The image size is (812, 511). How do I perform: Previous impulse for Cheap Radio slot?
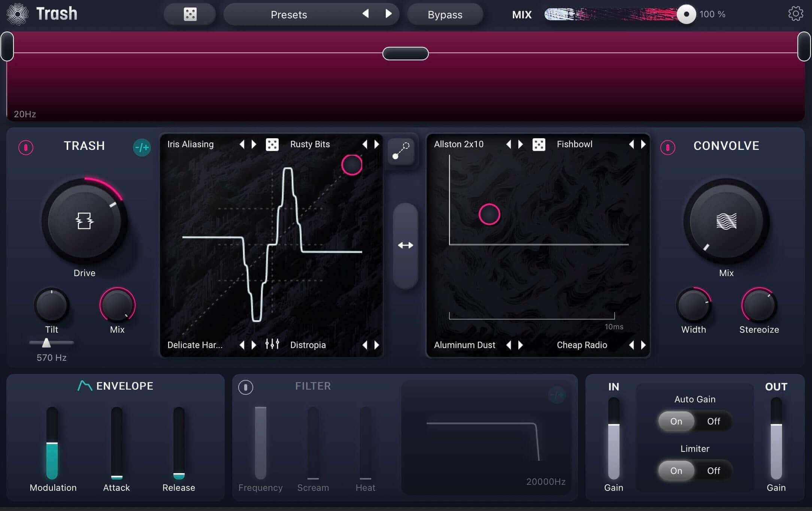(631, 345)
